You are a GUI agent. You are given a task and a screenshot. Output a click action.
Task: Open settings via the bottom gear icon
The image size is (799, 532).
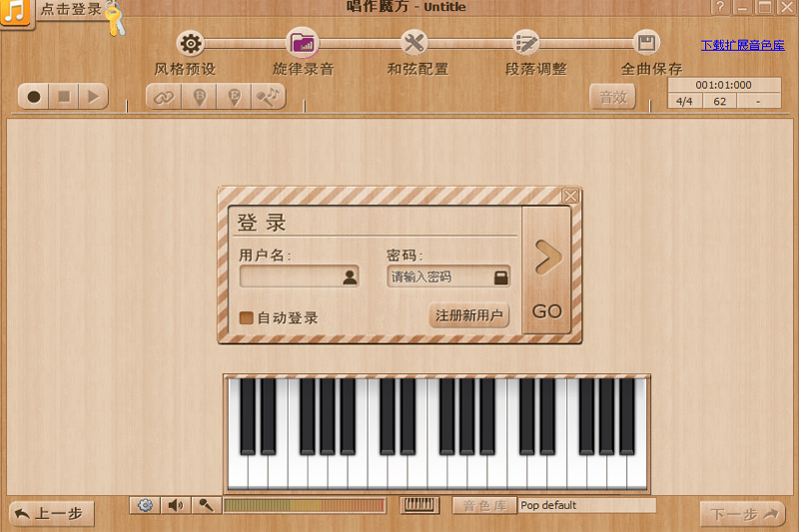[146, 506]
